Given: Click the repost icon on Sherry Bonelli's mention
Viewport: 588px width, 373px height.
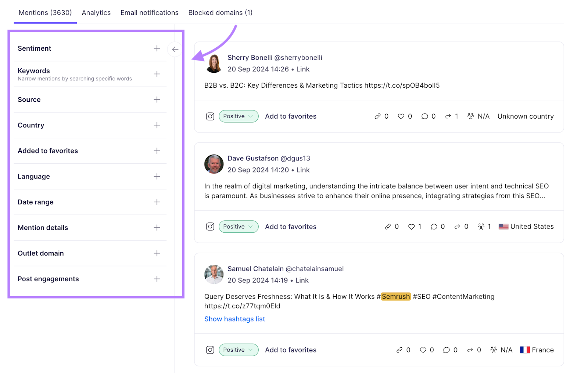Looking at the screenshot, I should (x=448, y=116).
